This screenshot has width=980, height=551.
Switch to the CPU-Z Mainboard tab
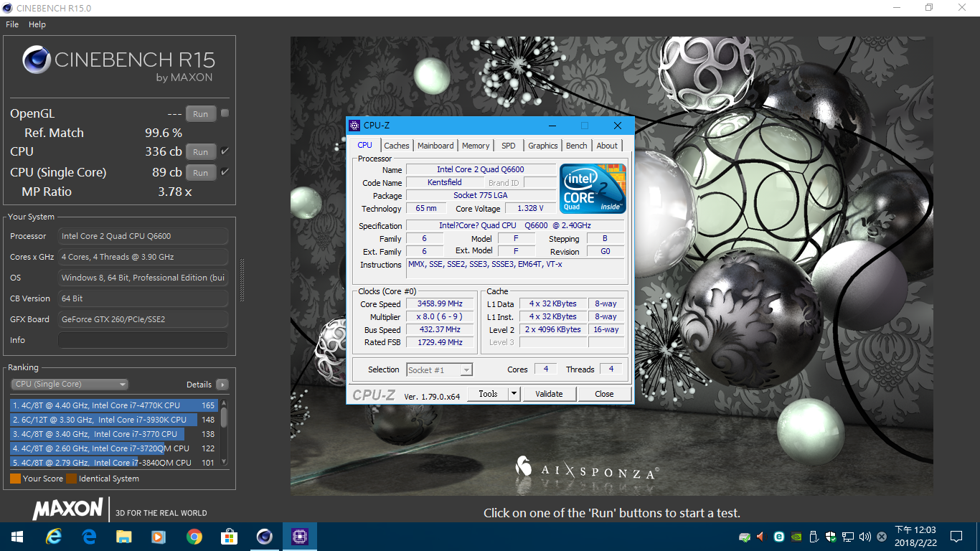click(x=435, y=146)
